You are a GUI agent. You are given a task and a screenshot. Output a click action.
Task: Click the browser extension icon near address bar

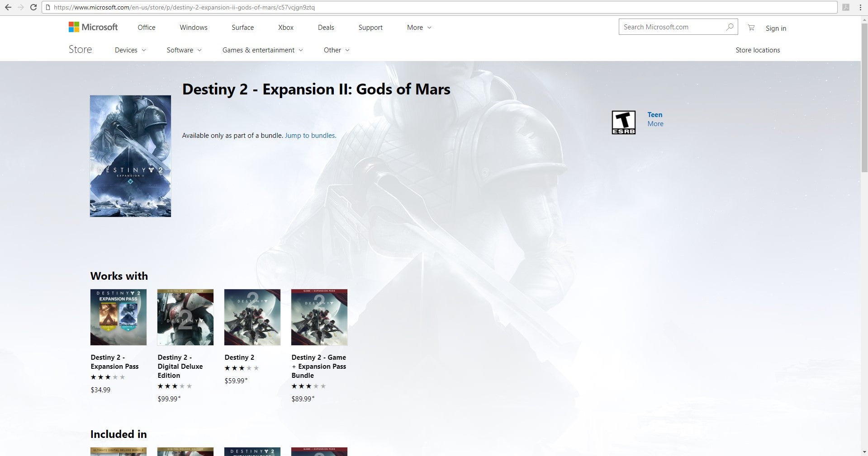(x=845, y=7)
